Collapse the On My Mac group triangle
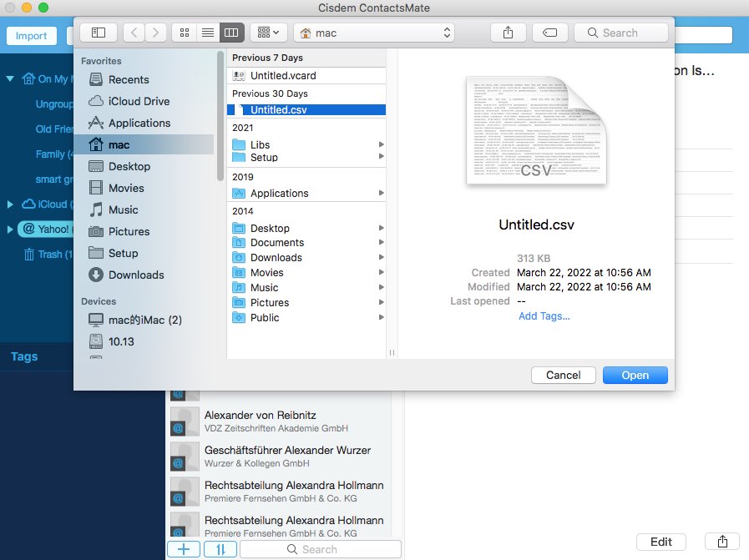The height and width of the screenshot is (560, 749). tap(10, 78)
